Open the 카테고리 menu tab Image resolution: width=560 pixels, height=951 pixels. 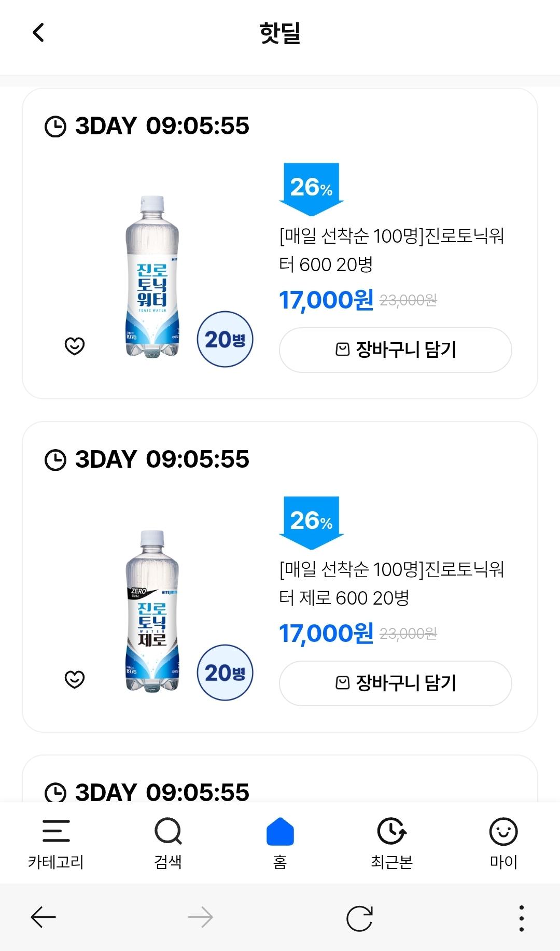coord(55,843)
